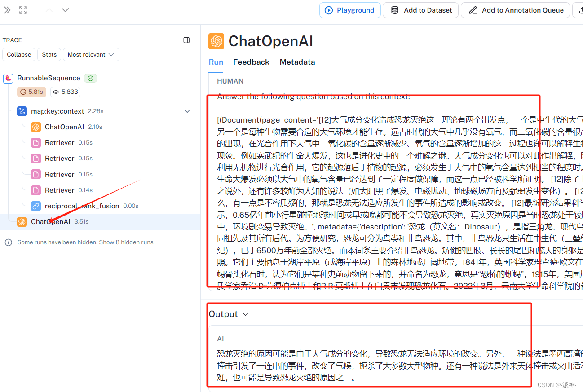Select RunnableSequence root run
The height and width of the screenshot is (392, 583).
pos(49,78)
